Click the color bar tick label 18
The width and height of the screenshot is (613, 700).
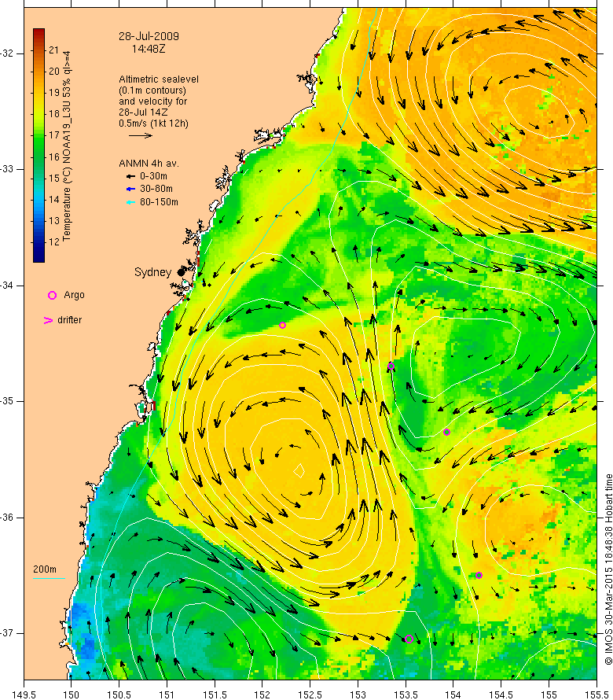[x=54, y=114]
